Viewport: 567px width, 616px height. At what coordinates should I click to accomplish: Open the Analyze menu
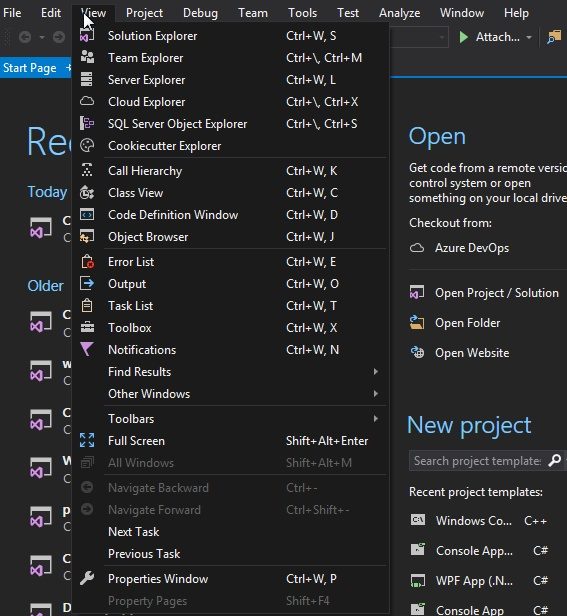tap(399, 13)
